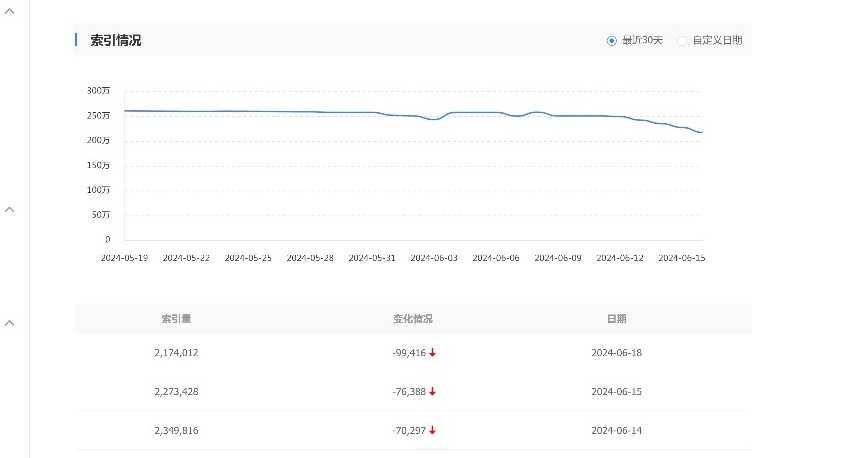Click the red down arrow beside -99,416
The height and width of the screenshot is (458, 849).
point(432,353)
